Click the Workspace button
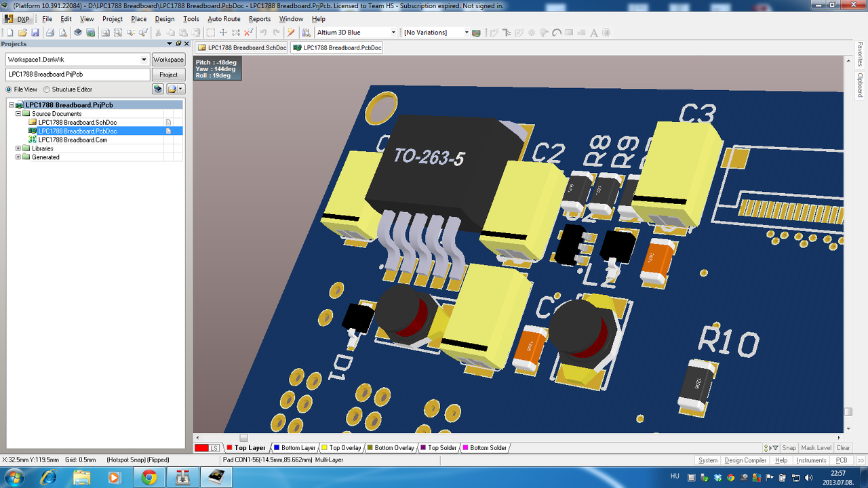868x488 pixels. click(168, 60)
